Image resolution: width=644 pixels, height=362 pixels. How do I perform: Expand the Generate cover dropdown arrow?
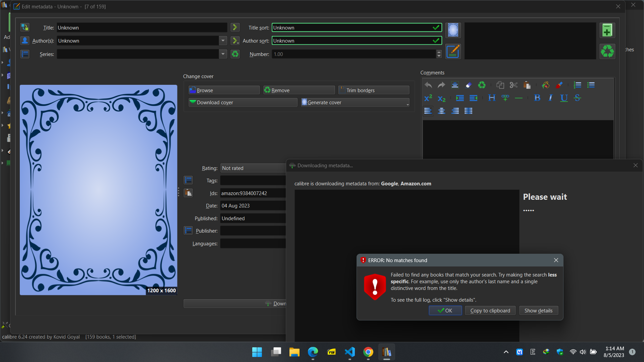(x=408, y=104)
